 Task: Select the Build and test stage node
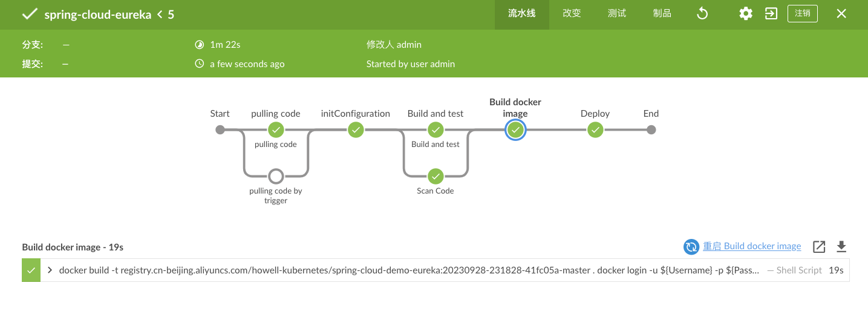[x=436, y=129]
